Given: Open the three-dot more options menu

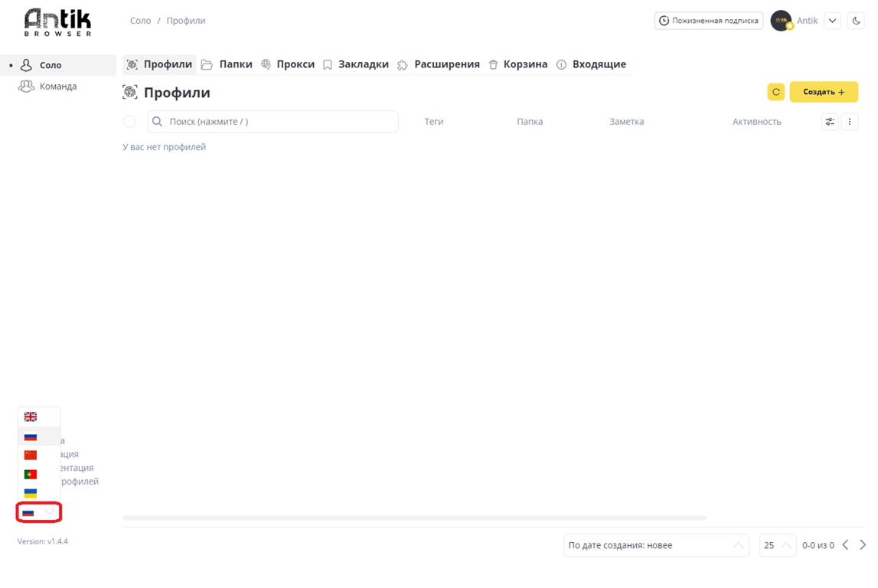Looking at the screenshot, I should point(850,122).
